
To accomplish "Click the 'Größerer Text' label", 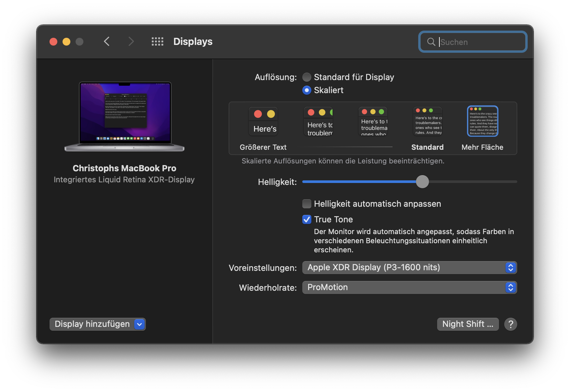I will coord(263,147).
